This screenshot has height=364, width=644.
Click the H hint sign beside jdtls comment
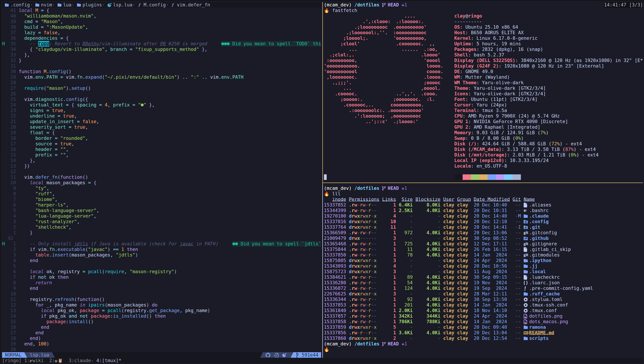(x=3, y=244)
